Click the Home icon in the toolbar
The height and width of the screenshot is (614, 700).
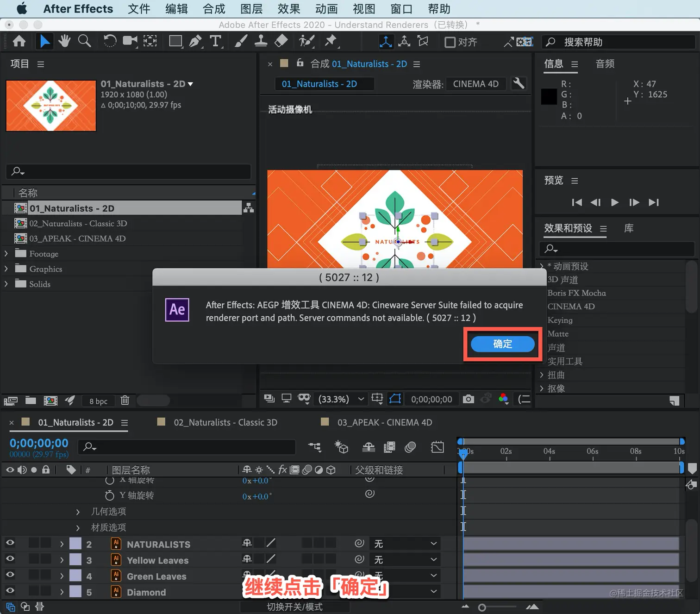point(19,42)
